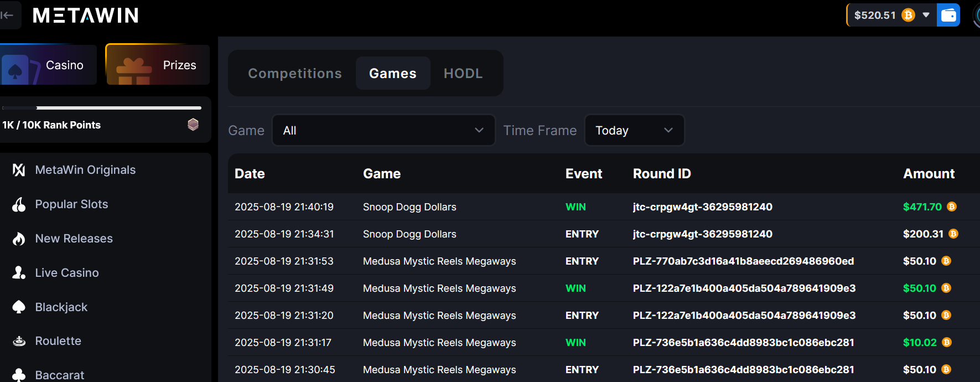The width and height of the screenshot is (980, 382).
Task: Click the Blackjack spade icon
Action: tap(19, 307)
